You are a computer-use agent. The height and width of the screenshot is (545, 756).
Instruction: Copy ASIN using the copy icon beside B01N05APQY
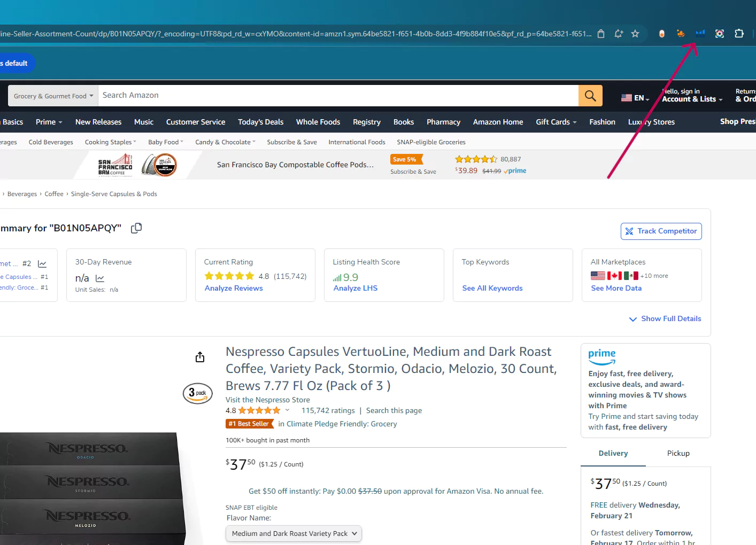(136, 228)
